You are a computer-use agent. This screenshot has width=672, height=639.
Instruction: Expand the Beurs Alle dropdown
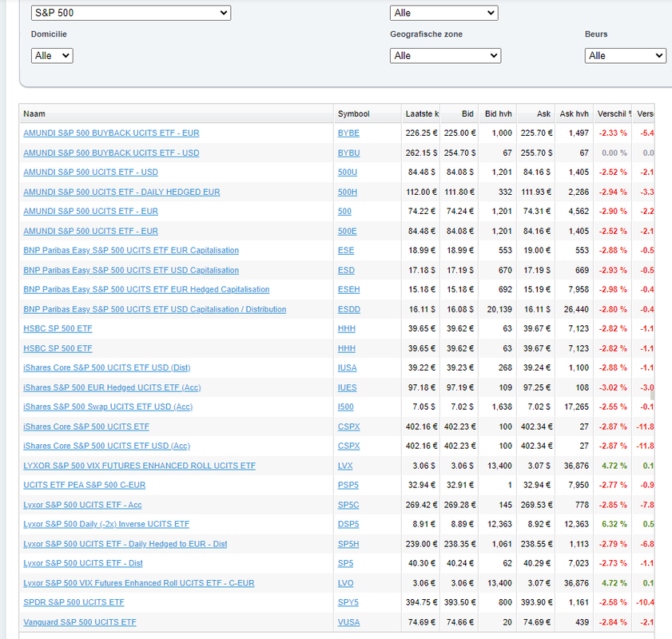626,56
